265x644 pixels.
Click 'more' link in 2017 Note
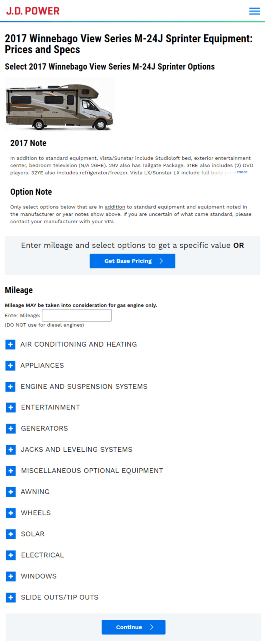click(242, 172)
